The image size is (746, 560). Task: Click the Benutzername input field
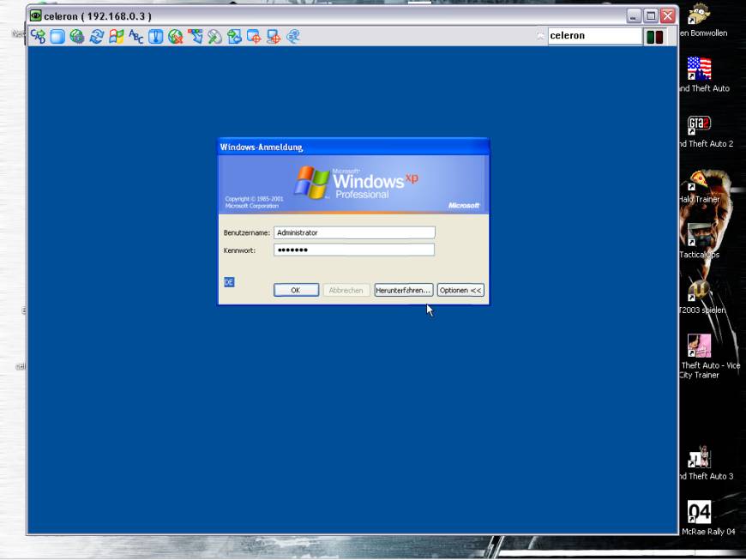(354, 232)
